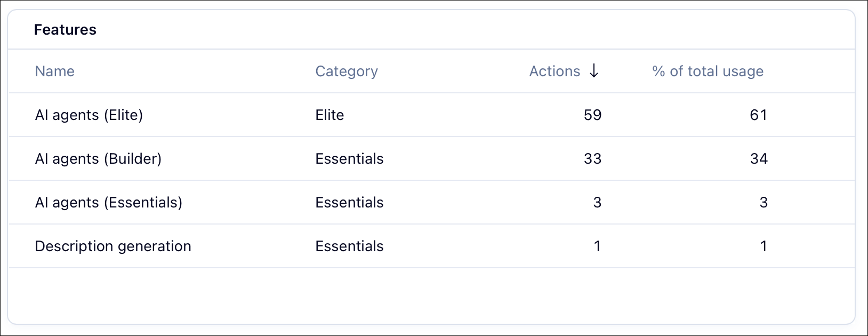Click the 34 percent usage value

[x=759, y=159]
